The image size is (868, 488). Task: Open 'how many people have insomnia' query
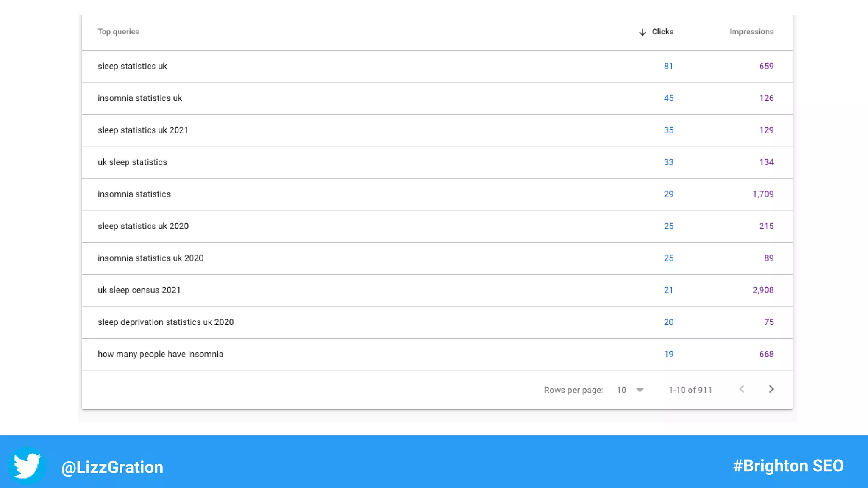(x=160, y=354)
